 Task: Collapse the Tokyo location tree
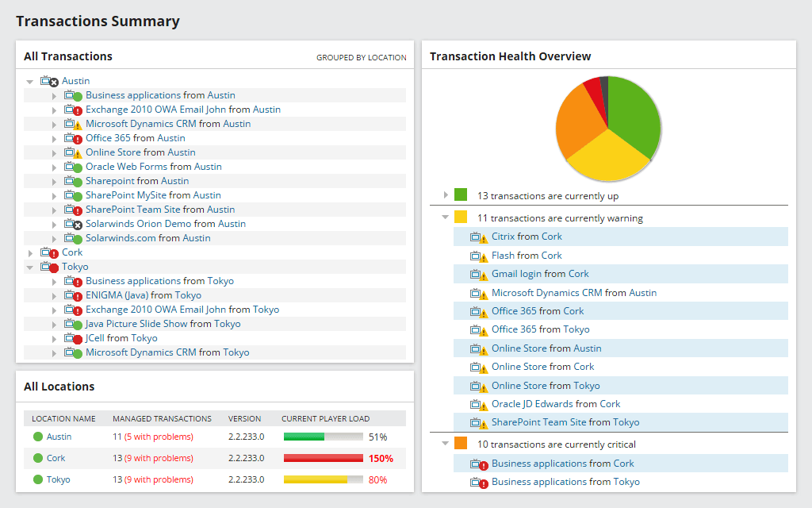click(x=29, y=266)
